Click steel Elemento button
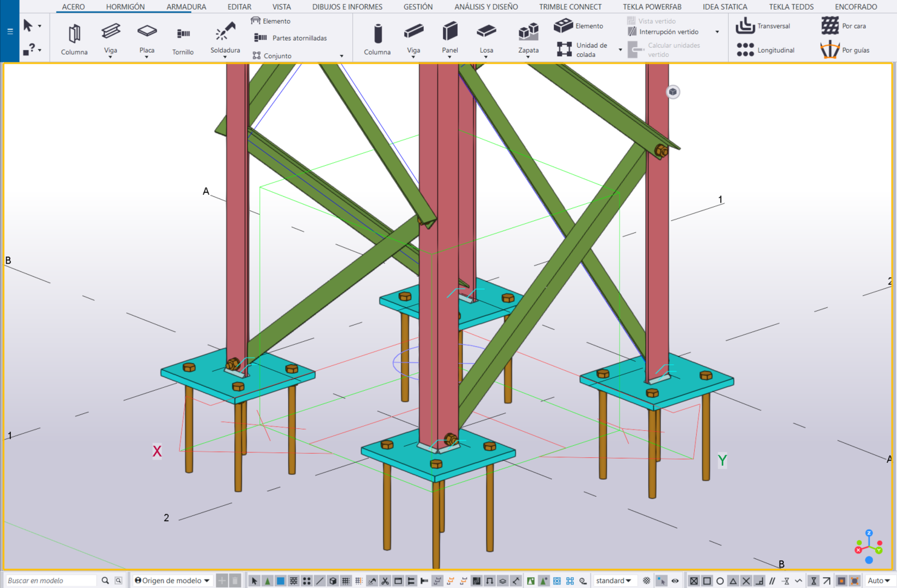 pyautogui.click(x=271, y=21)
